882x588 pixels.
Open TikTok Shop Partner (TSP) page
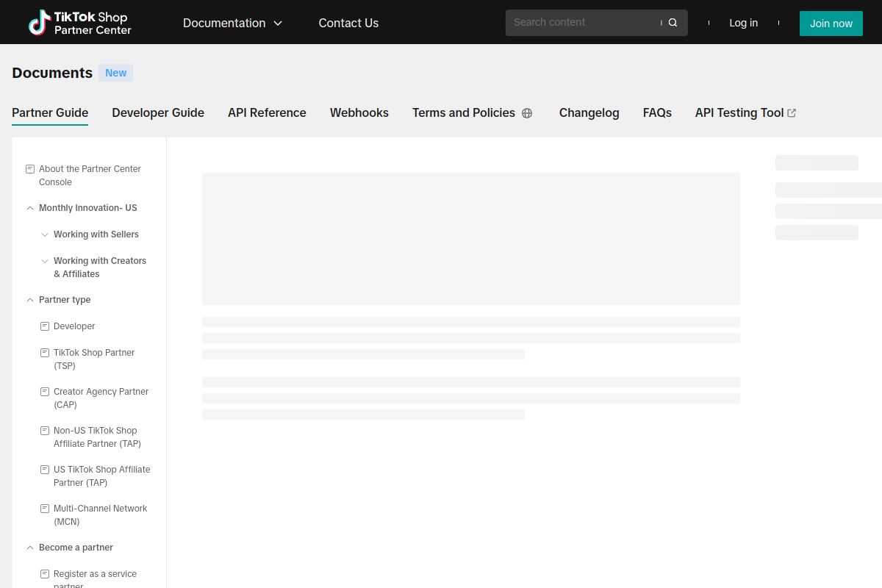pos(94,359)
